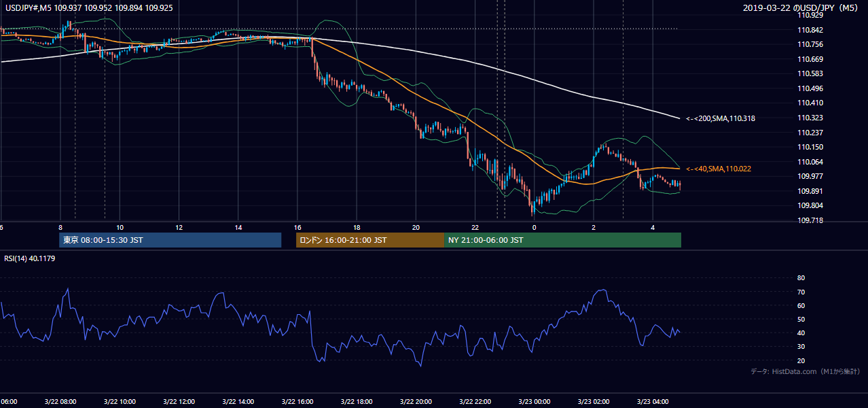Click price axis value 110.237

pyautogui.click(x=810, y=133)
